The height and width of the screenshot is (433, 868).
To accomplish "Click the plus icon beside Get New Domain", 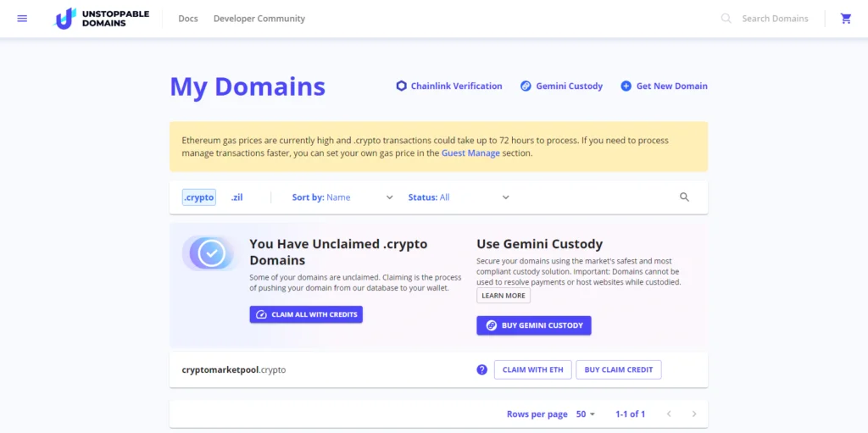I will point(626,86).
